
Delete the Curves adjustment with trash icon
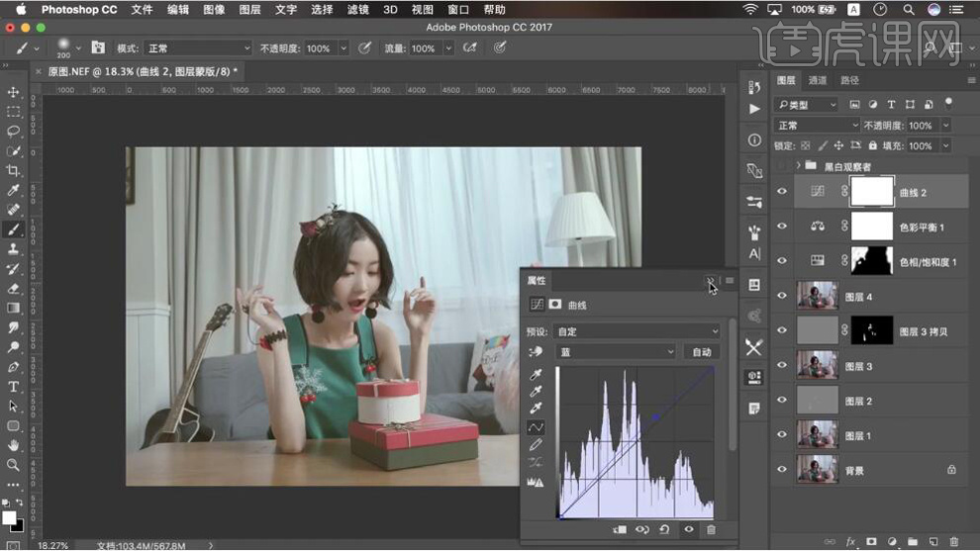[711, 530]
